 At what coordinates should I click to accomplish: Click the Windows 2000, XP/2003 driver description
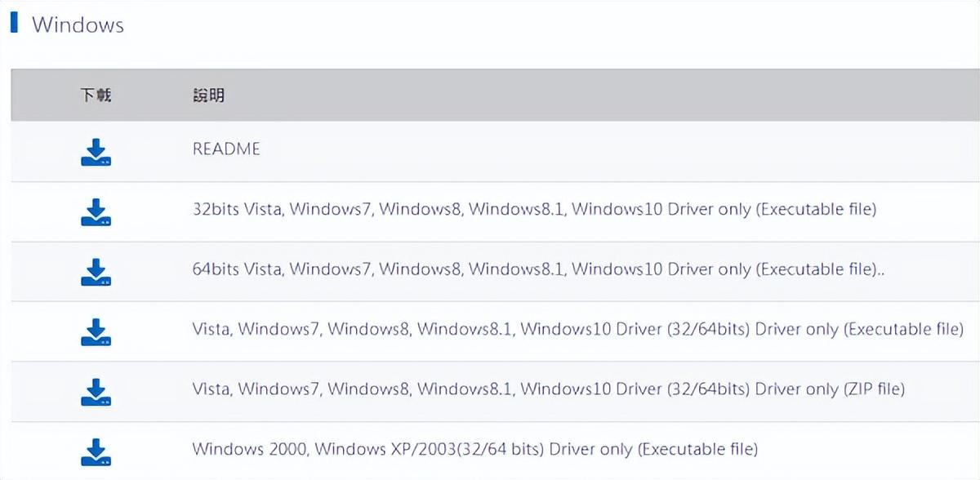[474, 449]
